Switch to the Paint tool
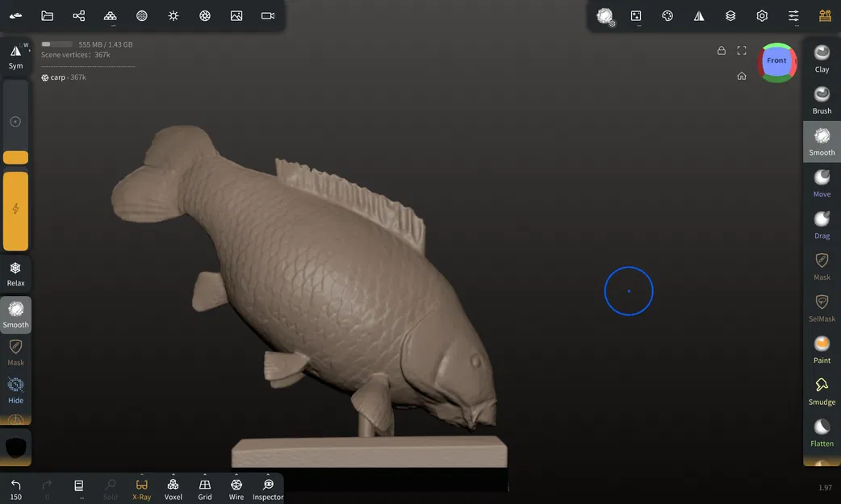 [821, 347]
